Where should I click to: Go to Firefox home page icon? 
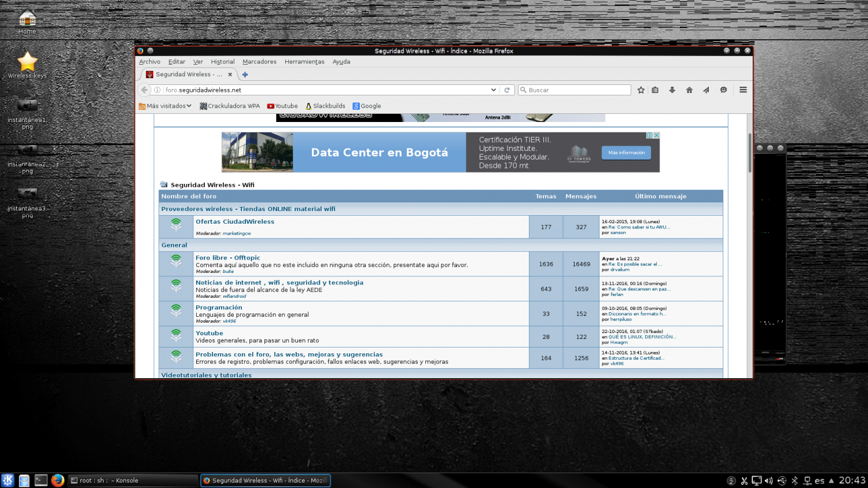689,90
